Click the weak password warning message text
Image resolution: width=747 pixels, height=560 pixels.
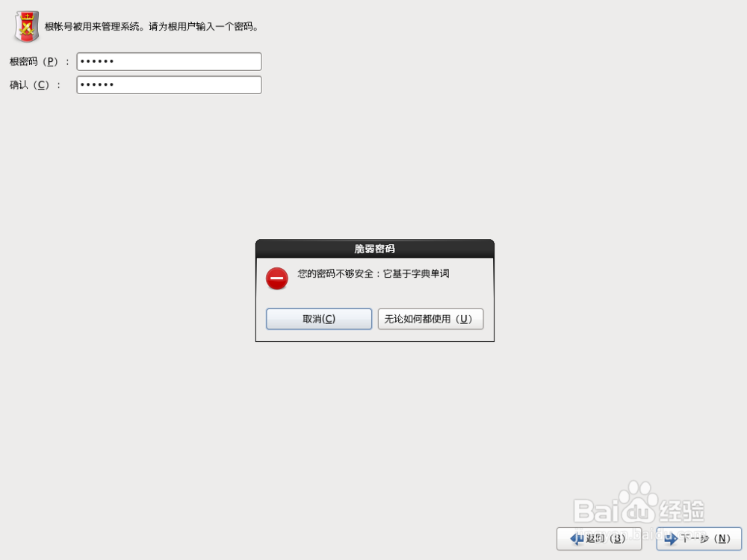(x=373, y=274)
